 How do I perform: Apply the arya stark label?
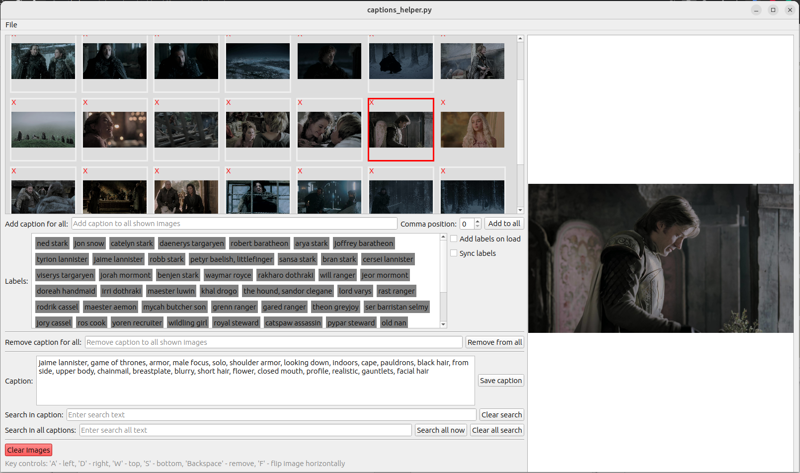pyautogui.click(x=311, y=243)
